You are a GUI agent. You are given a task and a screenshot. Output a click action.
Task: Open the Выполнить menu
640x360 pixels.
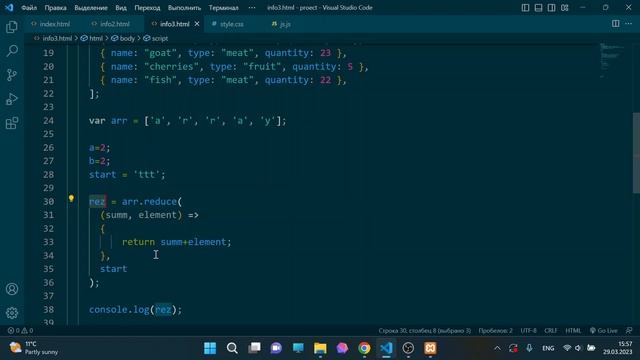184,8
